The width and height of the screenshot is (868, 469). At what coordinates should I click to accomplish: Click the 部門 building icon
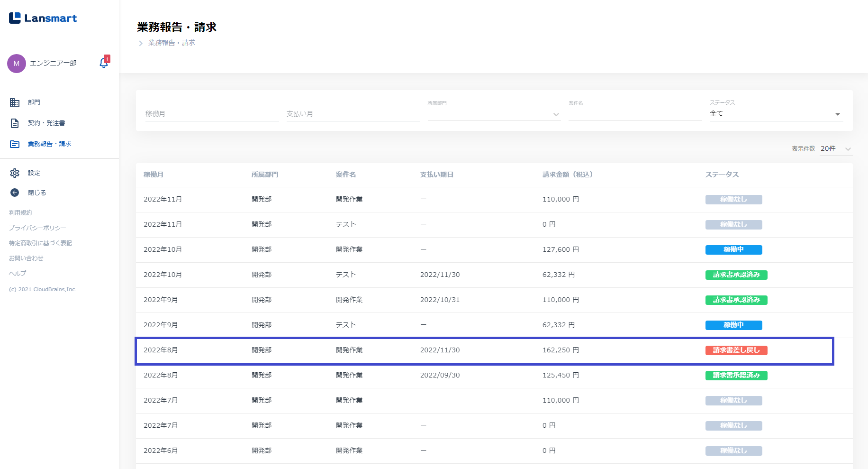(x=15, y=102)
